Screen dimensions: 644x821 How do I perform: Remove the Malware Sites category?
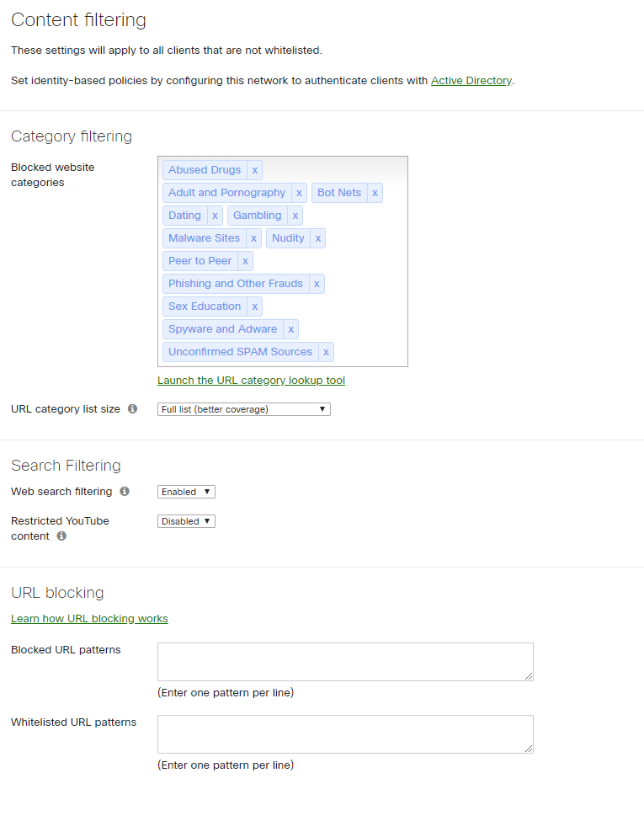253,238
